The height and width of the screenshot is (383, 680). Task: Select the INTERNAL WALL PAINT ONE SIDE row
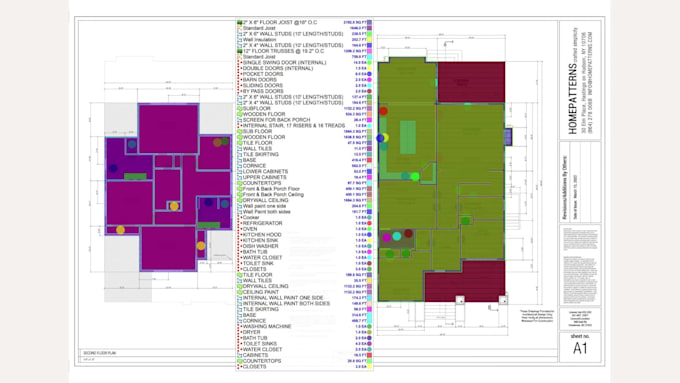coord(304,298)
